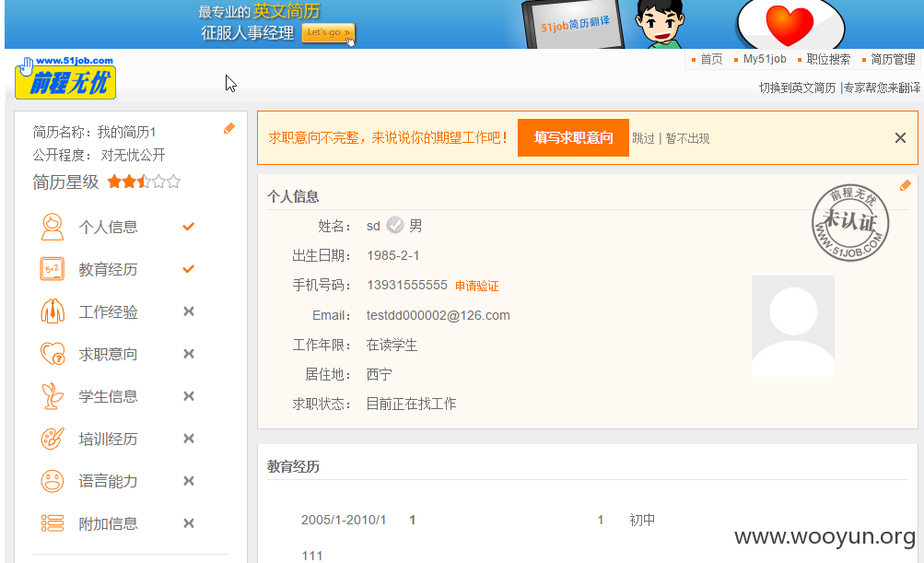924x563 pixels.
Task: Click 申请验证 next to phone number
Action: point(476,286)
